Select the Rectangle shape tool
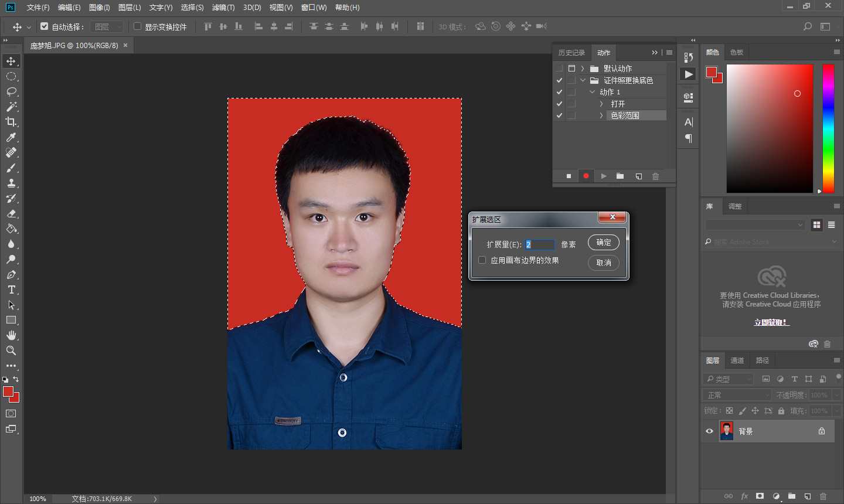Viewport: 844px width, 504px height. (x=11, y=320)
